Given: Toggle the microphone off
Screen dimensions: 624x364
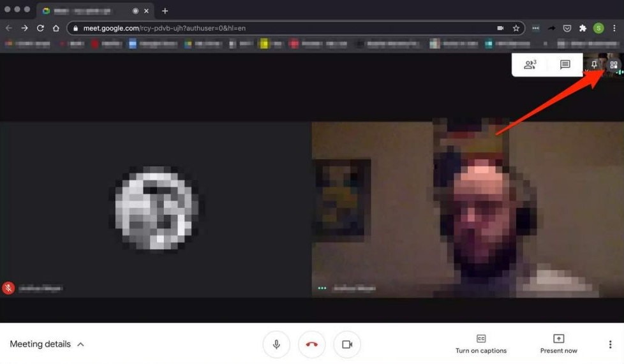Looking at the screenshot, I should point(276,344).
